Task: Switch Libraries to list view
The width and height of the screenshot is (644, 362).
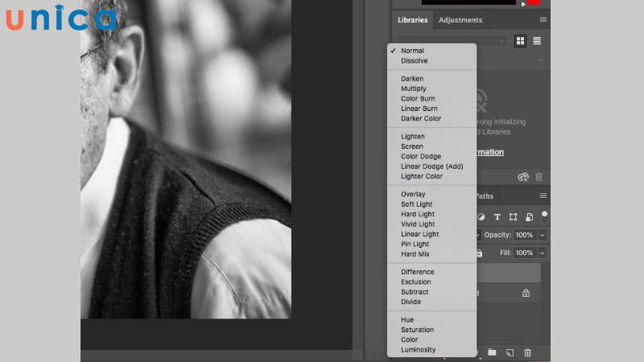Action: (x=537, y=40)
